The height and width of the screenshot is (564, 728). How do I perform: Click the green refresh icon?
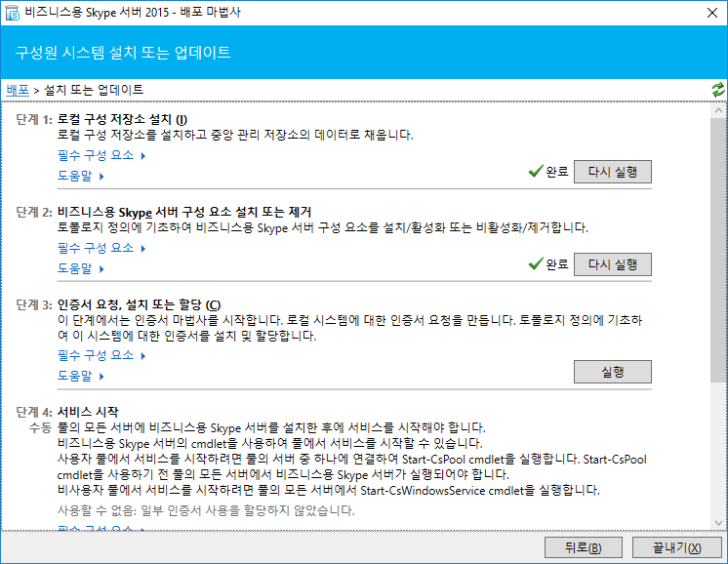coord(717,90)
